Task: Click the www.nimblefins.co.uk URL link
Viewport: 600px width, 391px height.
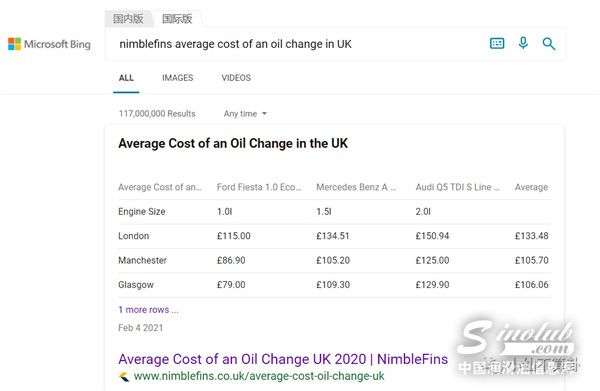Action: [259, 376]
